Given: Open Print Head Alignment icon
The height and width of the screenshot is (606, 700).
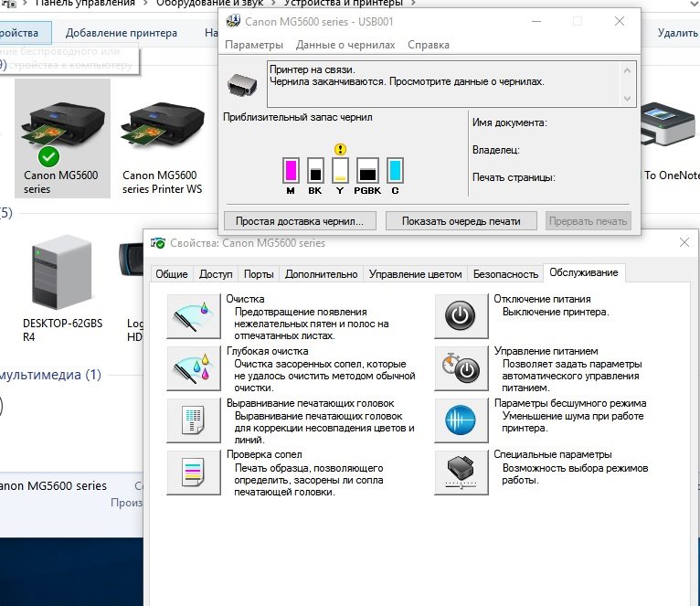Looking at the screenshot, I should 194,420.
